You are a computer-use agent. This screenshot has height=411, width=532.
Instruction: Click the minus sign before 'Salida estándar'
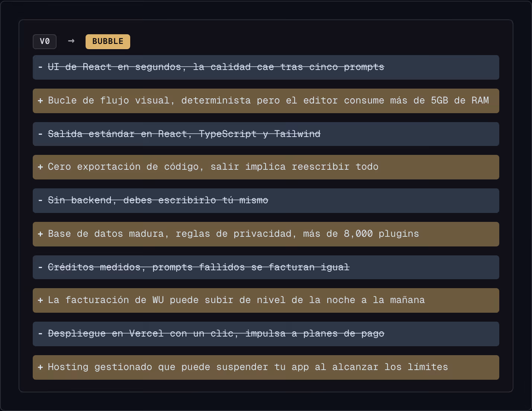(40, 134)
